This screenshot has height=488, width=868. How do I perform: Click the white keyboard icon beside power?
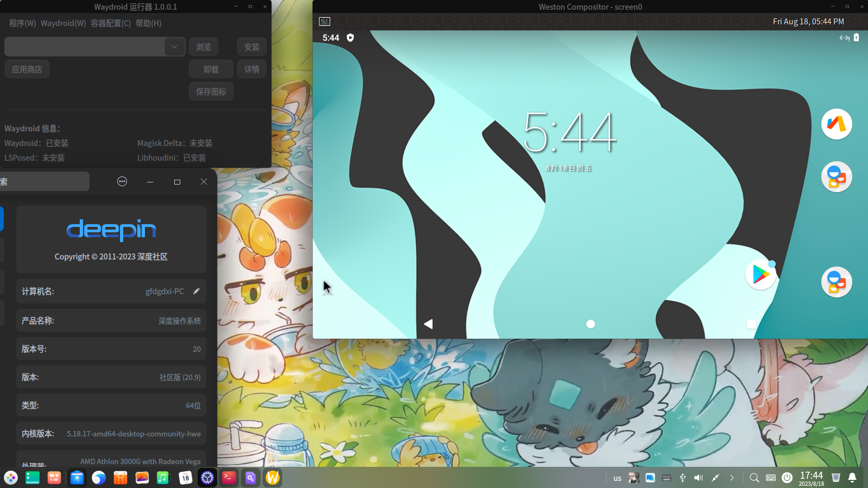click(x=771, y=478)
